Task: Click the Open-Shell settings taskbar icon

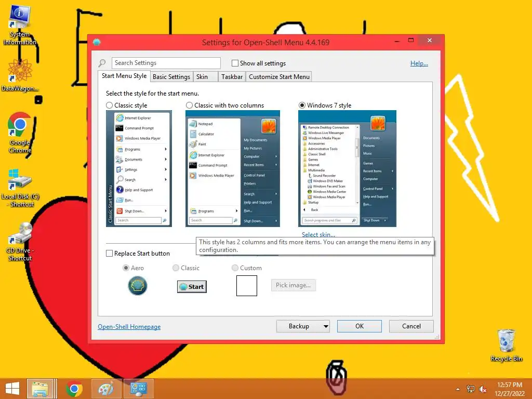Action: click(x=138, y=389)
